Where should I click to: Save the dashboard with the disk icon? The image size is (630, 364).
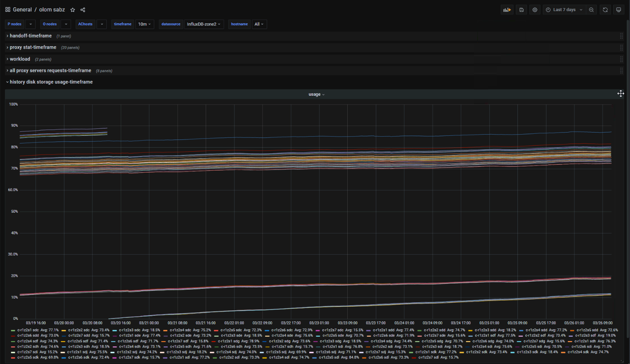[521, 10]
